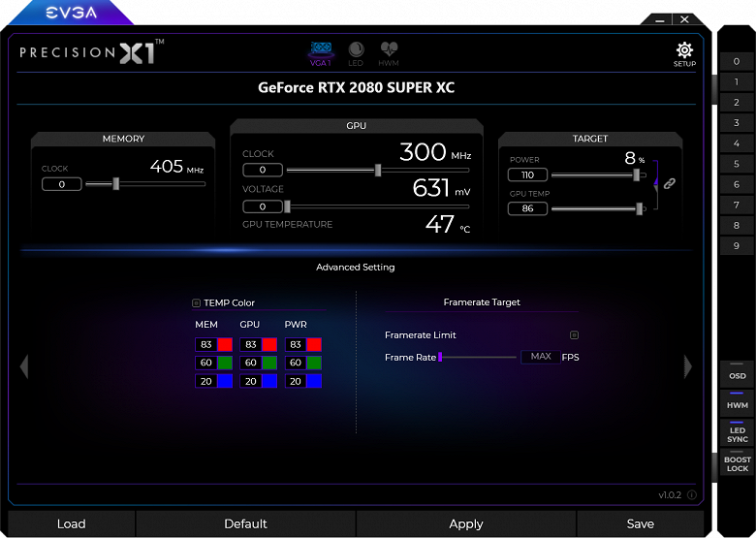This screenshot has width=756, height=538.
Task: Select profile slot 2
Action: tap(737, 102)
